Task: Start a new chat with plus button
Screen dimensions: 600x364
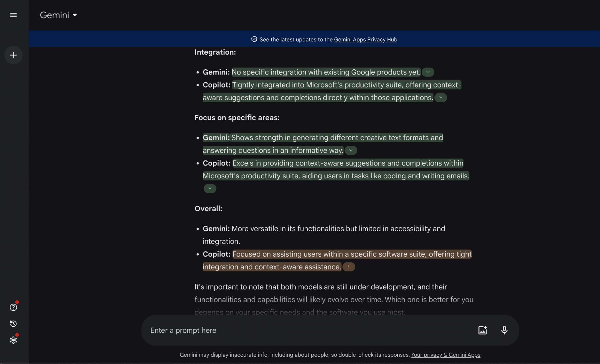Action: click(13, 55)
